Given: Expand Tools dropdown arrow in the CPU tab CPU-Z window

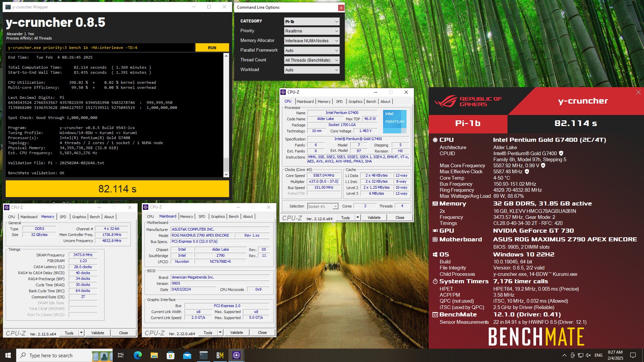Looking at the screenshot, I should (x=358, y=218).
